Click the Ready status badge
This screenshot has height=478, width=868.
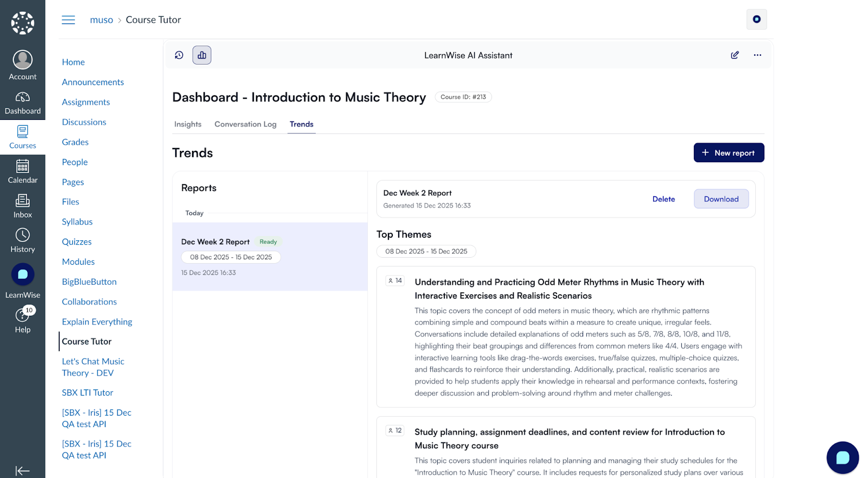[268, 242]
